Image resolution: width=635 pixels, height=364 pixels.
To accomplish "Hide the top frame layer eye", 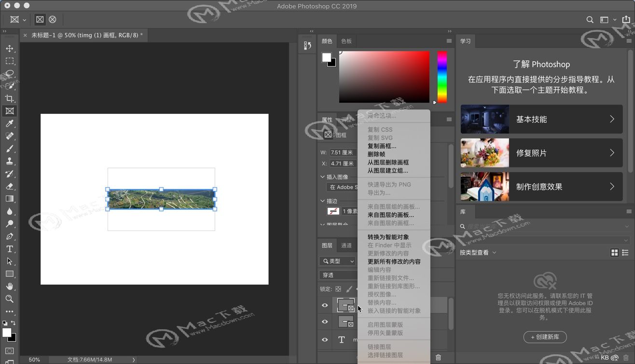I will pyautogui.click(x=325, y=305).
